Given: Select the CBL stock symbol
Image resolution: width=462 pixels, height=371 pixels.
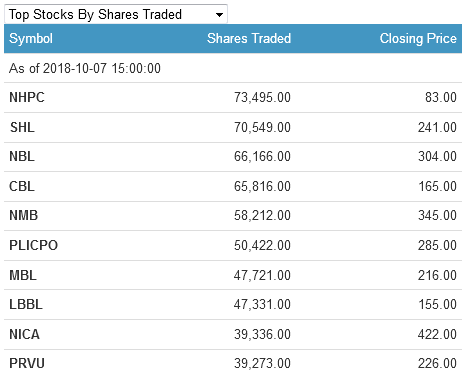Looking at the screenshot, I should pyautogui.click(x=22, y=186).
